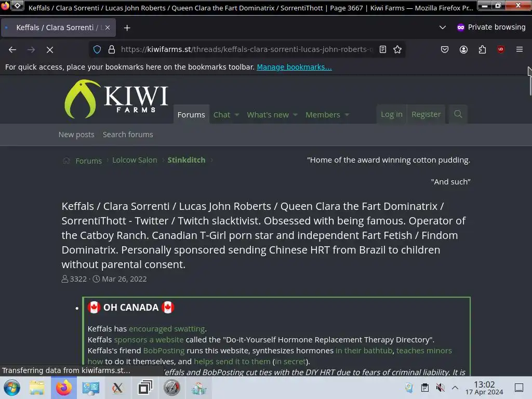Image resolution: width=532 pixels, height=399 pixels.
Task: Expand the Chat dropdown arrow
Action: click(x=237, y=115)
